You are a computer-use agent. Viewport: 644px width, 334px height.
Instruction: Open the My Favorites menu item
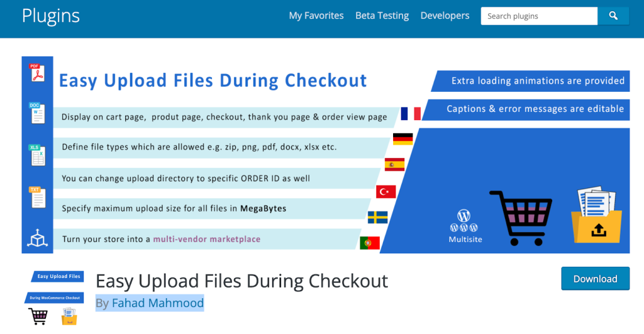316,16
